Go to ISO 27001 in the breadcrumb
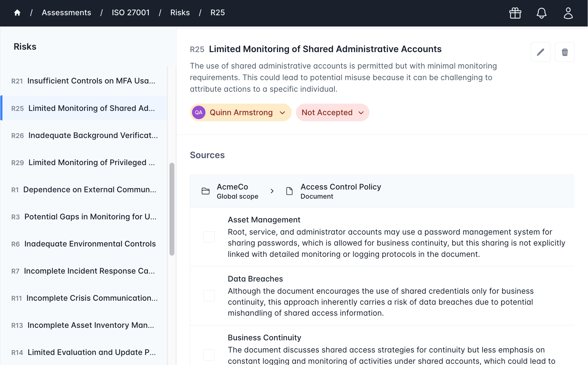Viewport: 588px width, 365px height. coord(130,12)
